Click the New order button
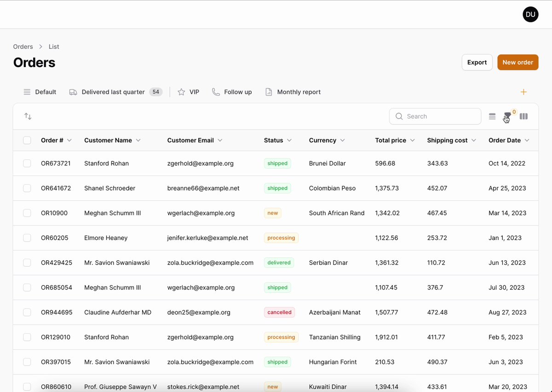552x392 pixels. tap(517, 62)
